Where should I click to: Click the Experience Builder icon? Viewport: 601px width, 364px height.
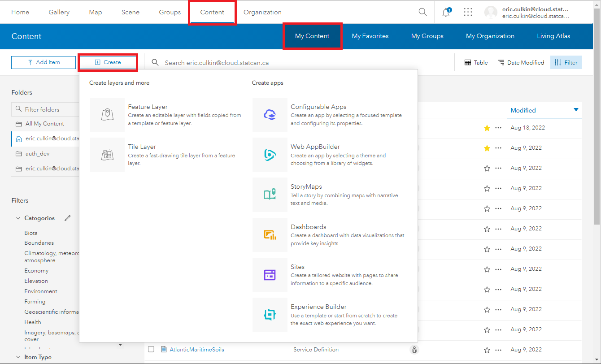270,315
